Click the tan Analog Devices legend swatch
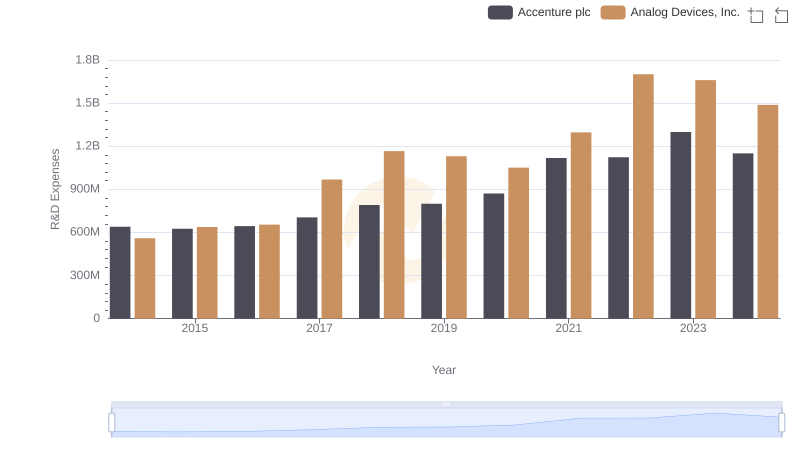 click(x=613, y=12)
